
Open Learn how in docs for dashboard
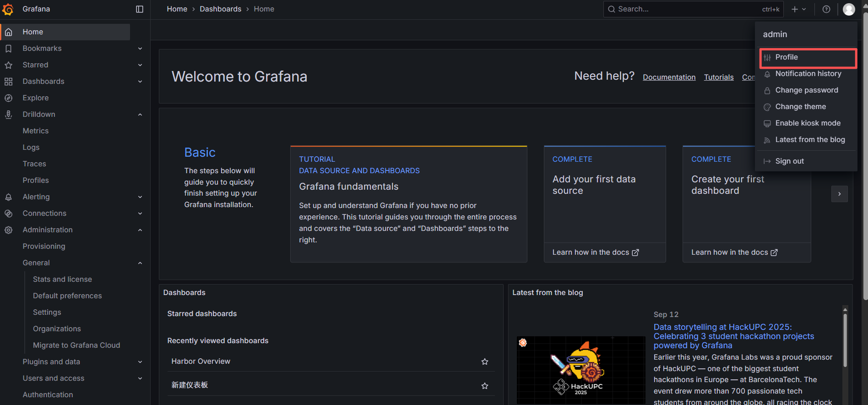tap(734, 252)
